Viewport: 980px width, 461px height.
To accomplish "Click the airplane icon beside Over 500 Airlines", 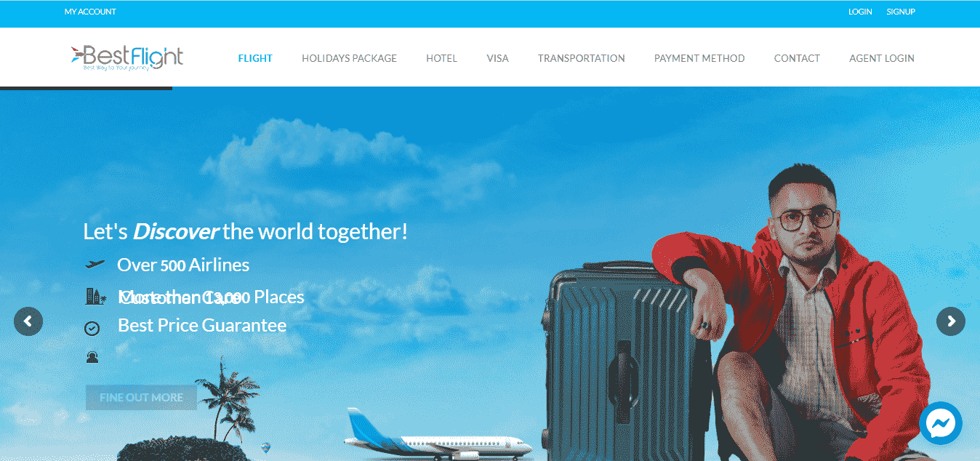I will click(95, 265).
